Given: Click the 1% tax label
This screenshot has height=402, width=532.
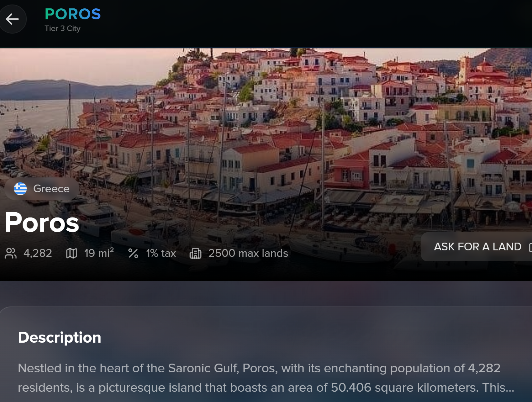Looking at the screenshot, I should click(161, 253).
